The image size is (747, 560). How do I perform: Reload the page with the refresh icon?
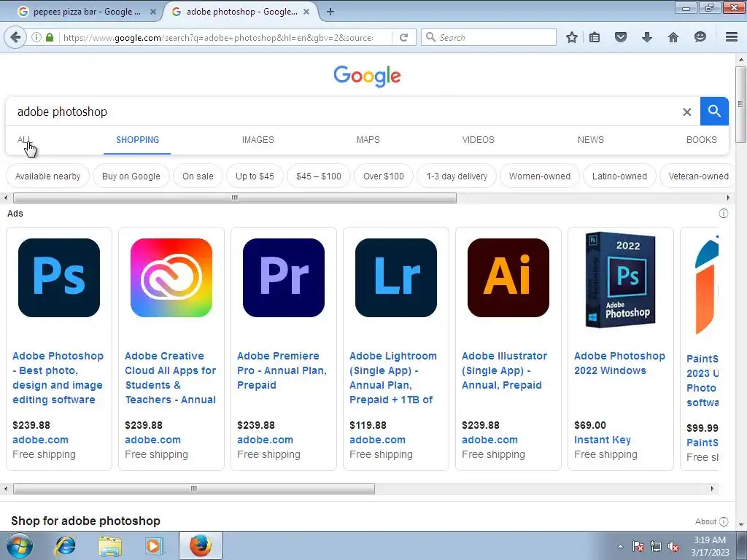click(403, 37)
